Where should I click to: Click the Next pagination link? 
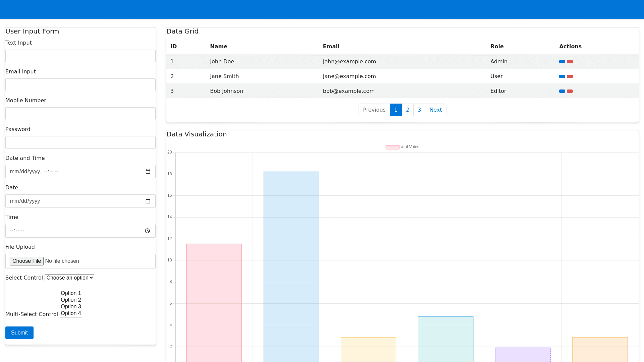[435, 110]
